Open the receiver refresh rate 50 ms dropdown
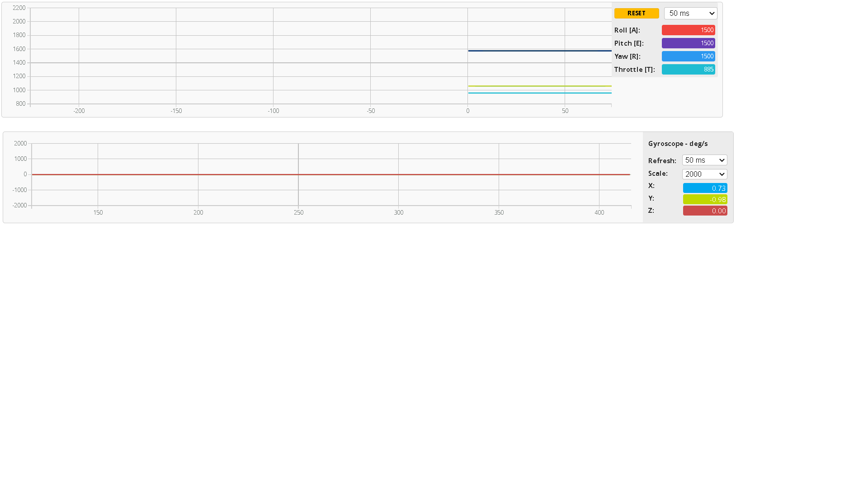The height and width of the screenshot is (488, 868). pos(690,14)
